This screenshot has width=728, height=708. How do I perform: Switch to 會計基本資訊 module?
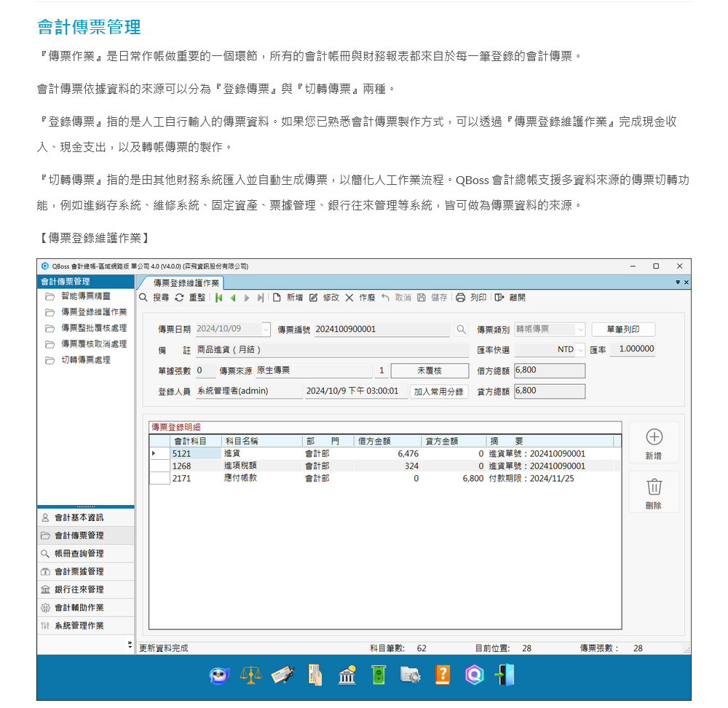[x=86, y=518]
